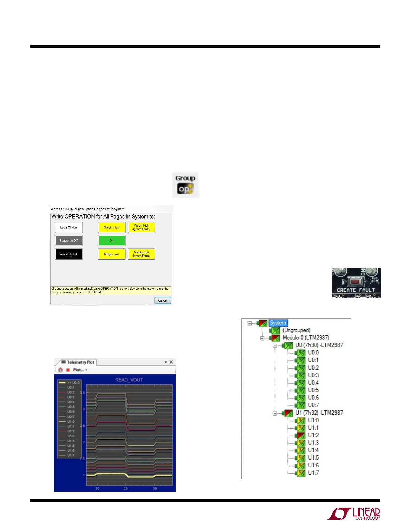Click the Module 0 (LTM2987) status icon

click(x=275, y=338)
